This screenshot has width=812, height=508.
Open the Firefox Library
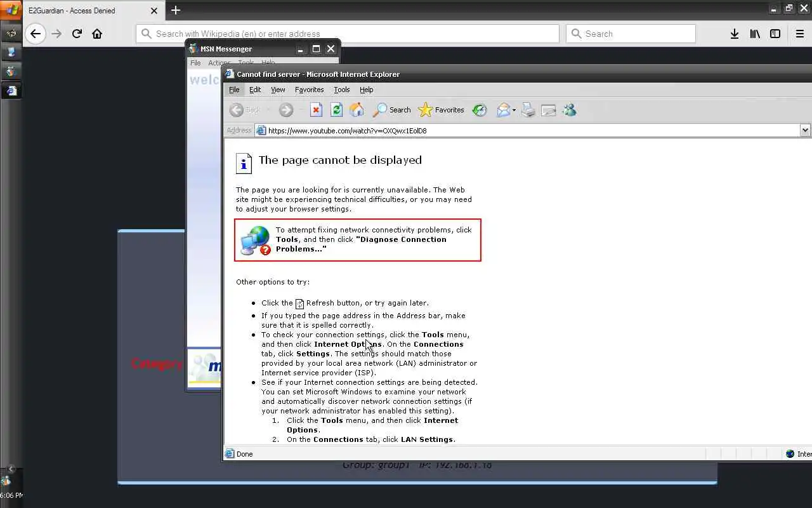tap(754, 34)
